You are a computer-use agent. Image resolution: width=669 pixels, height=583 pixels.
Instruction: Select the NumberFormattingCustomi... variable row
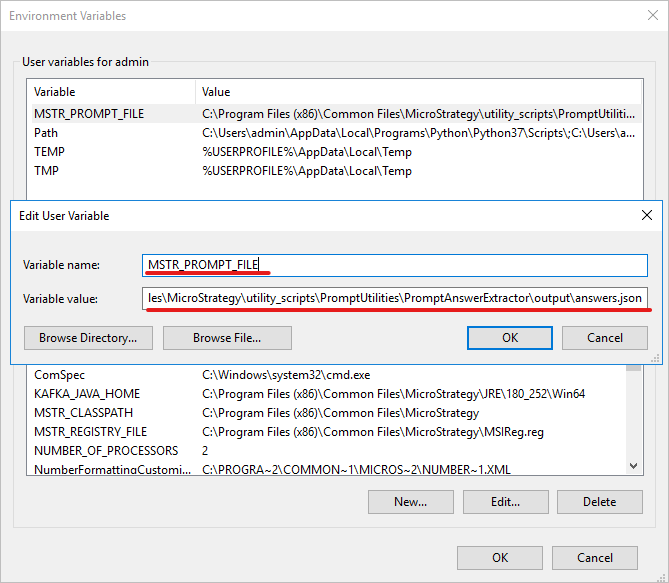point(329,469)
